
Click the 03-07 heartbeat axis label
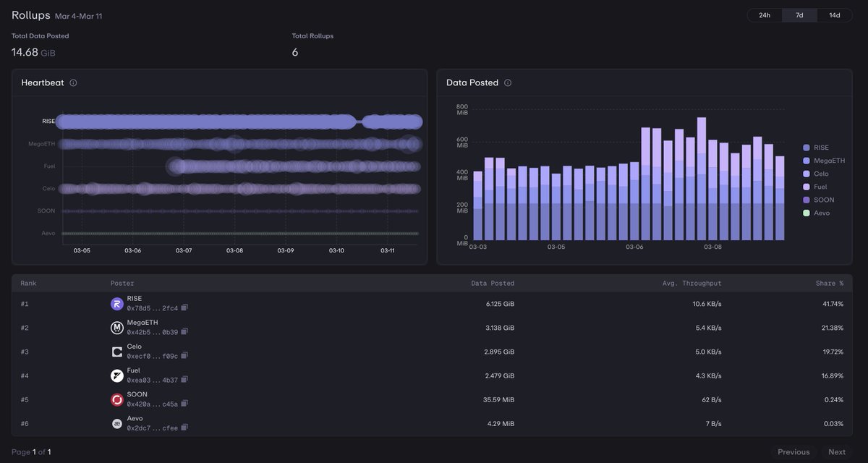tap(184, 251)
